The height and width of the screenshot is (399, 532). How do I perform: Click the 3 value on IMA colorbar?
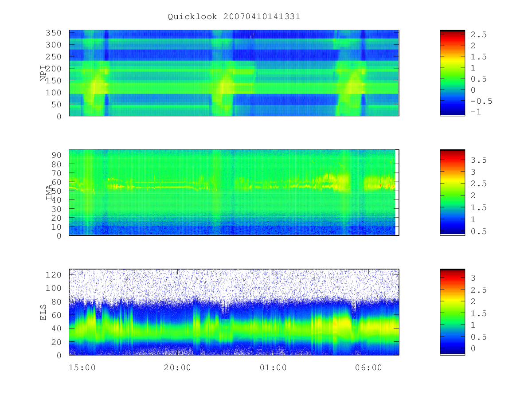473,172
